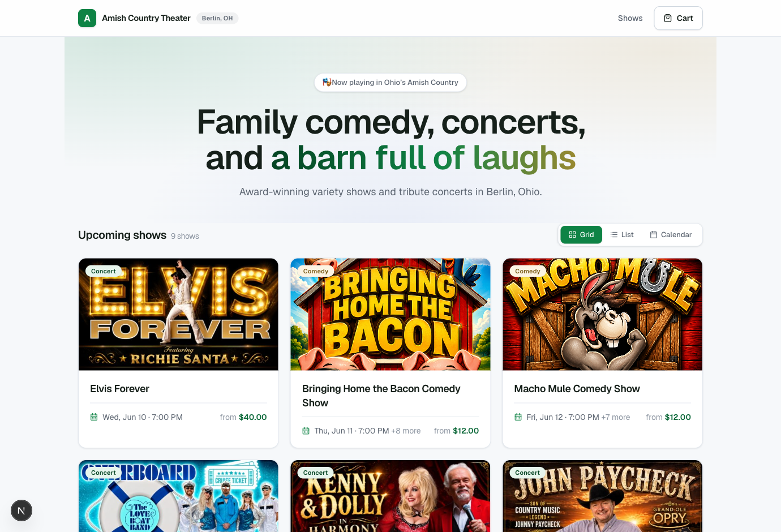
Task: Click 'Macho Mule Comedy Show' title
Action: (x=577, y=389)
